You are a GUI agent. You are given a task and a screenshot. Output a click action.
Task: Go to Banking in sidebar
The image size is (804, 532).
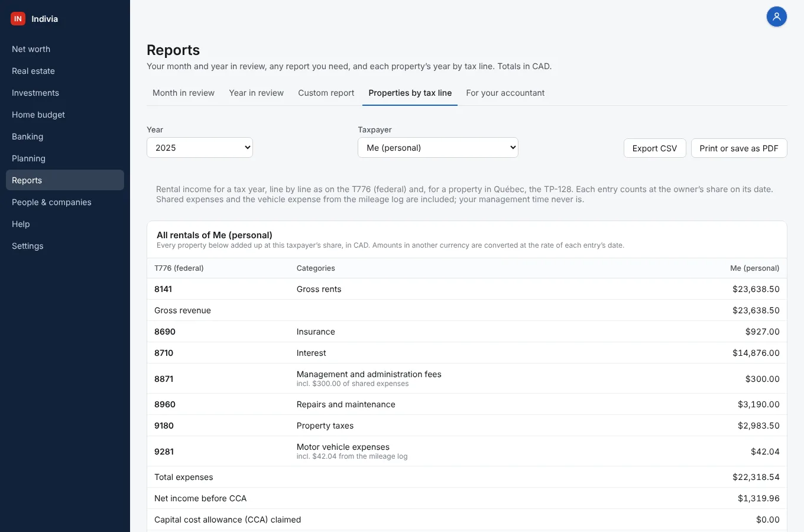pos(65,137)
